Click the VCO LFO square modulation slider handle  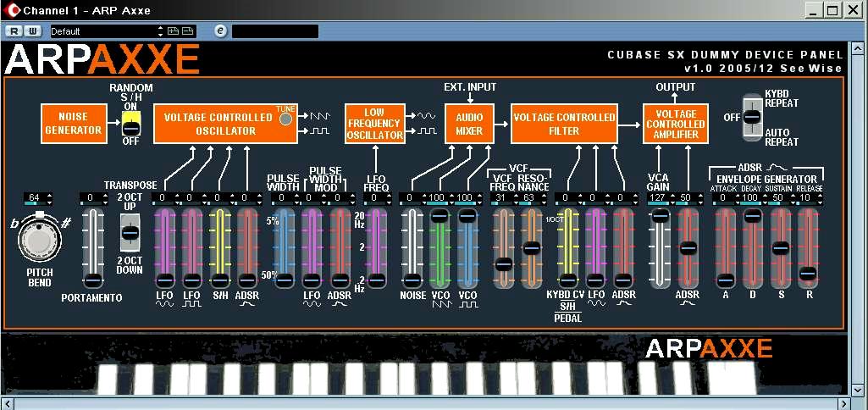[x=192, y=280]
